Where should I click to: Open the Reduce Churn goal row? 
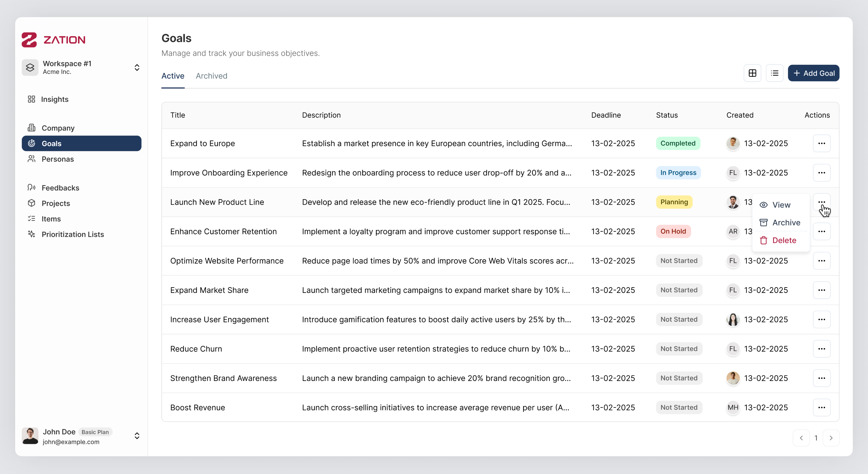tap(196, 349)
